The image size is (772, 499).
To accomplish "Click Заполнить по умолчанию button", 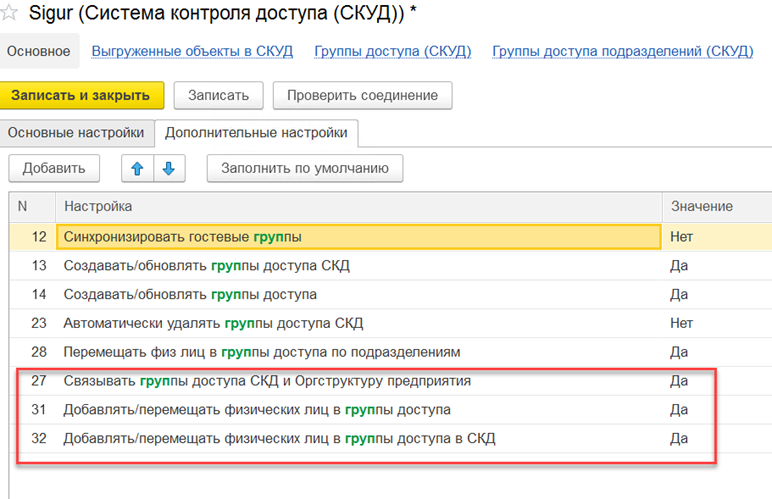I will (305, 168).
